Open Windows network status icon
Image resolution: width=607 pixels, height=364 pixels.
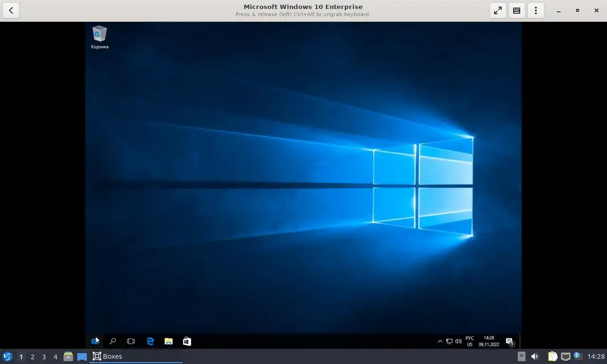click(449, 341)
